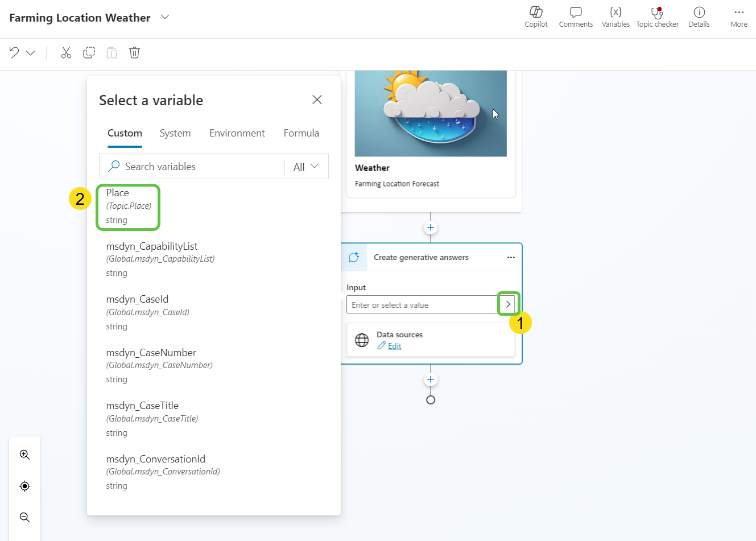Edit the Data sources link
The height and width of the screenshot is (541, 756).
394,346
